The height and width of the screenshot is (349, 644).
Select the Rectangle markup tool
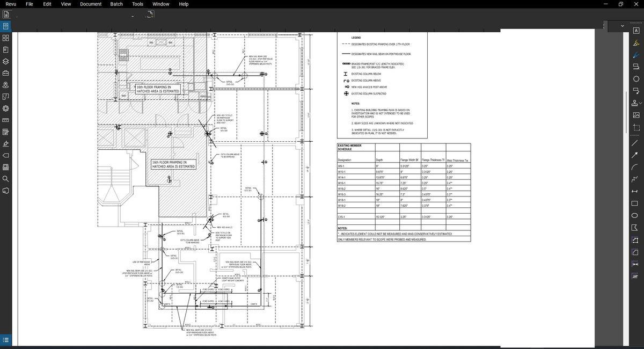pyautogui.click(x=636, y=203)
